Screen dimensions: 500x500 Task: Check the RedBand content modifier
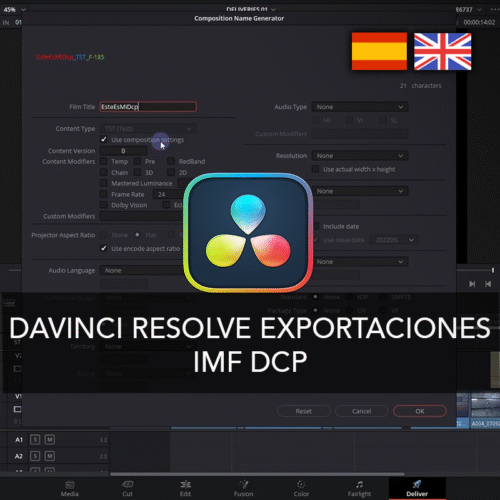(171, 161)
